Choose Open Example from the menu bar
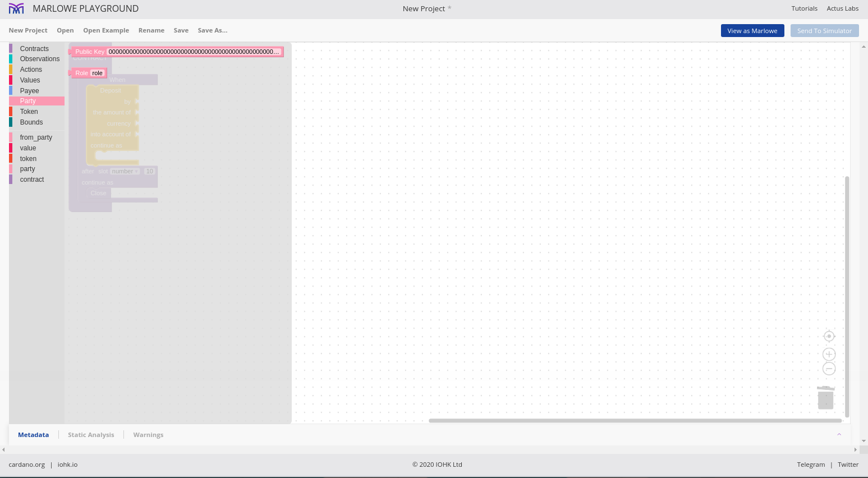 pos(106,30)
